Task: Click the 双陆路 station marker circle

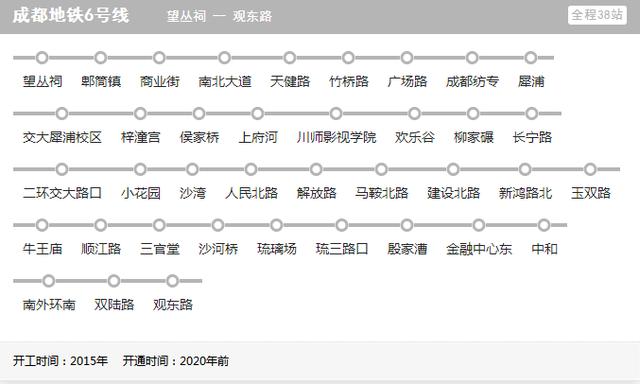Action: tap(114, 281)
